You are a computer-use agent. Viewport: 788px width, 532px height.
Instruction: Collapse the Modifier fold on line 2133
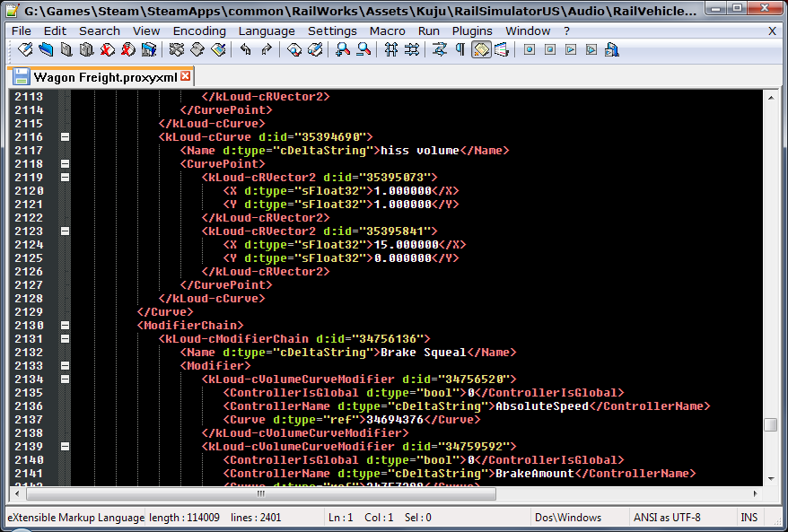point(65,366)
